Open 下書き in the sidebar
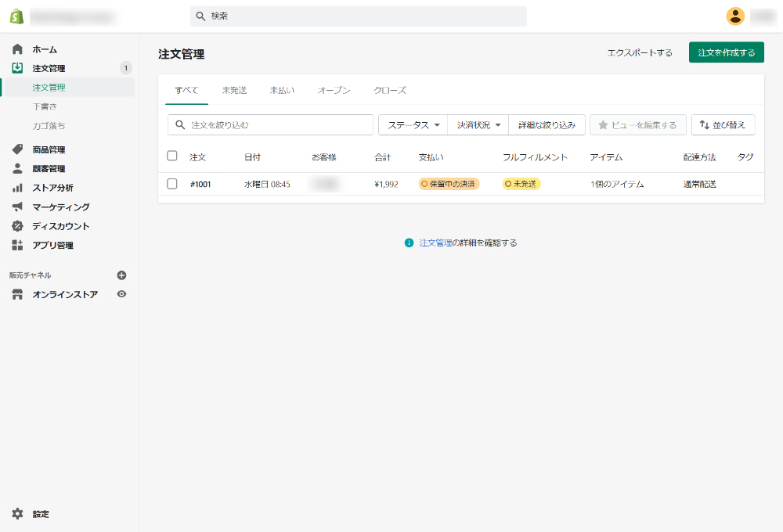The height and width of the screenshot is (532, 783). [45, 106]
